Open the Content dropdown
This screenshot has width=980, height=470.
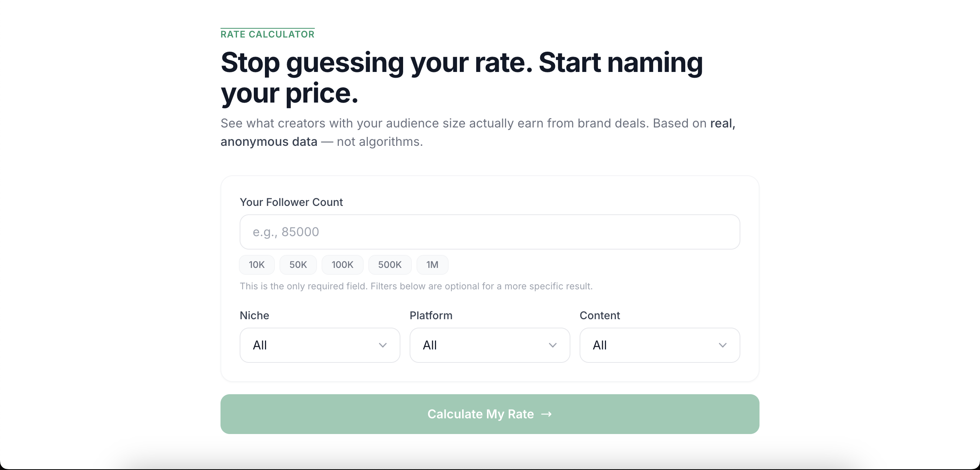pos(660,345)
